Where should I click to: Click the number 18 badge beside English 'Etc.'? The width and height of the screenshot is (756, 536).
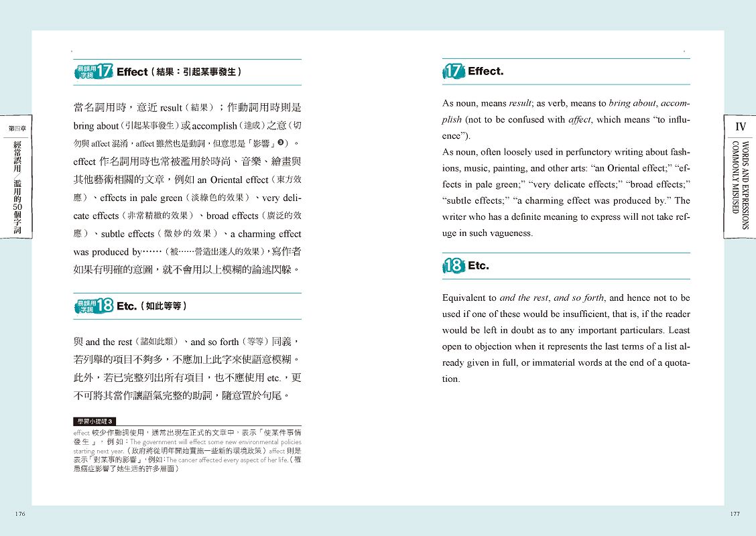(454, 266)
